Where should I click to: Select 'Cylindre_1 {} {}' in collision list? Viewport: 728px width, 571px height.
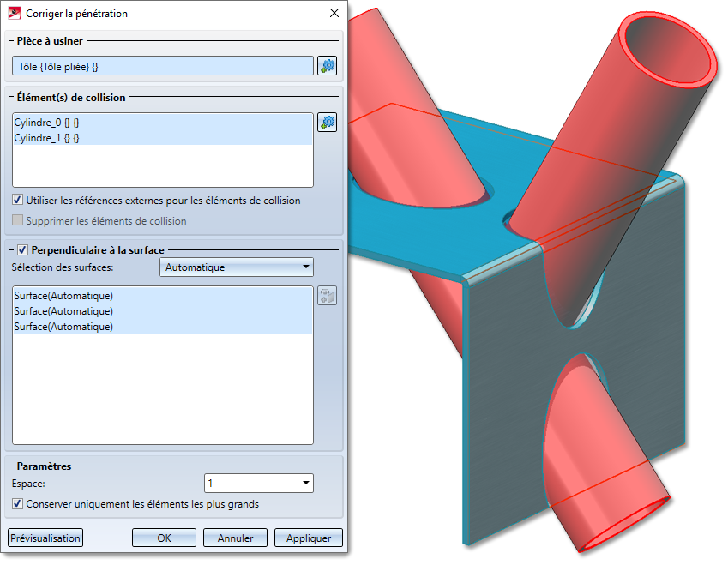[x=163, y=138]
